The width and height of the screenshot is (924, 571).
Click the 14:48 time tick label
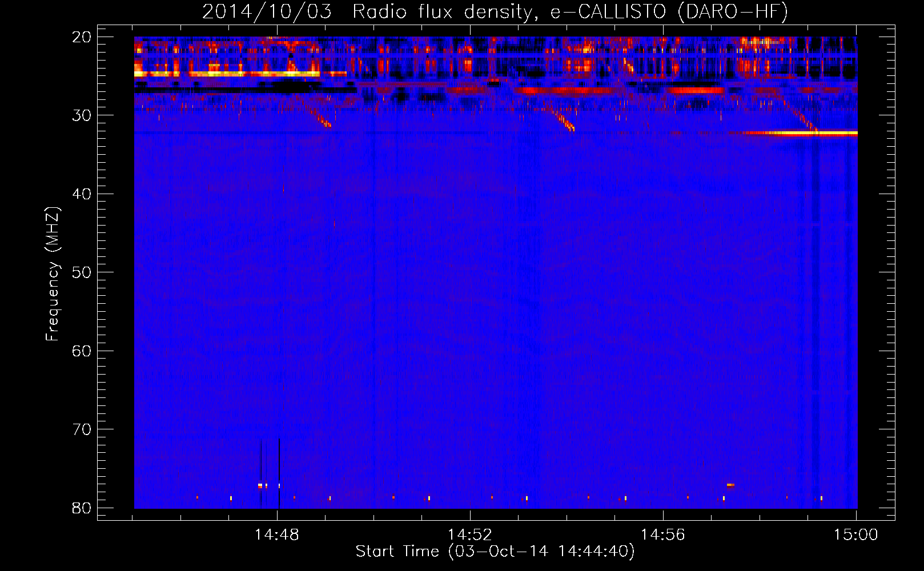pyautogui.click(x=277, y=535)
